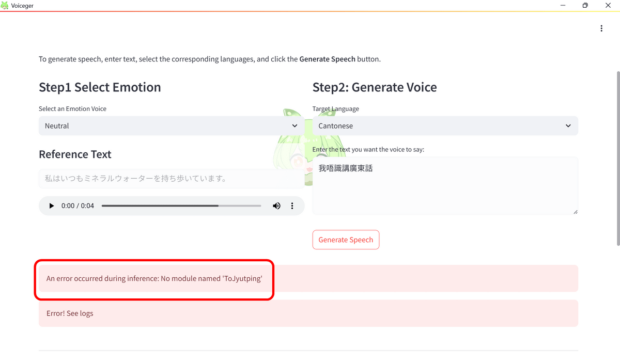Open the Select an Emotion Voice dropdown
Screen dimensions: 620x364
pyautogui.click(x=171, y=126)
